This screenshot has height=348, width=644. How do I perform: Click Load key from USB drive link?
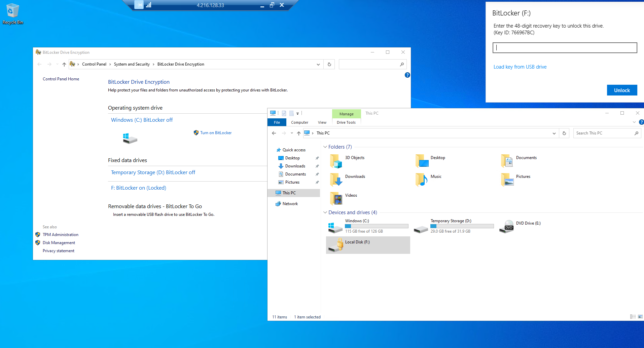520,67
